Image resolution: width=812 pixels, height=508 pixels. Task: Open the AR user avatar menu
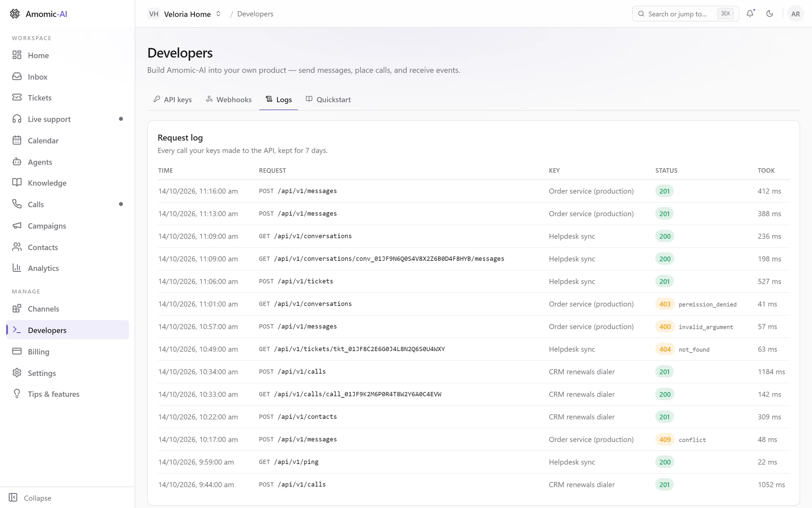pos(795,14)
